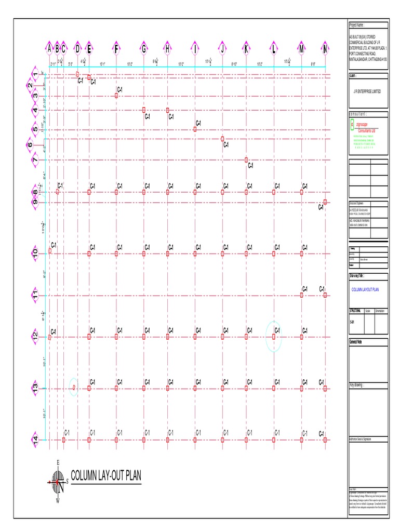Select grid bubble L on the top axis

274,49
